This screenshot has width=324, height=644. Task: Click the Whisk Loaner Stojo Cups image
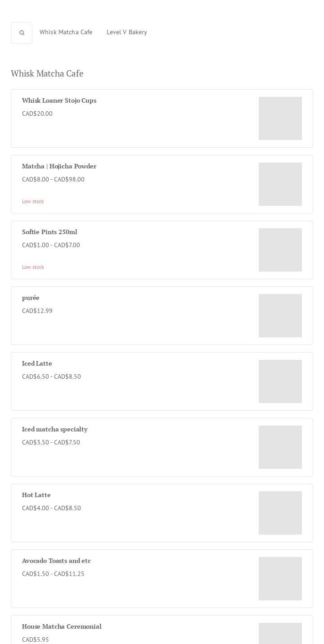tap(280, 118)
